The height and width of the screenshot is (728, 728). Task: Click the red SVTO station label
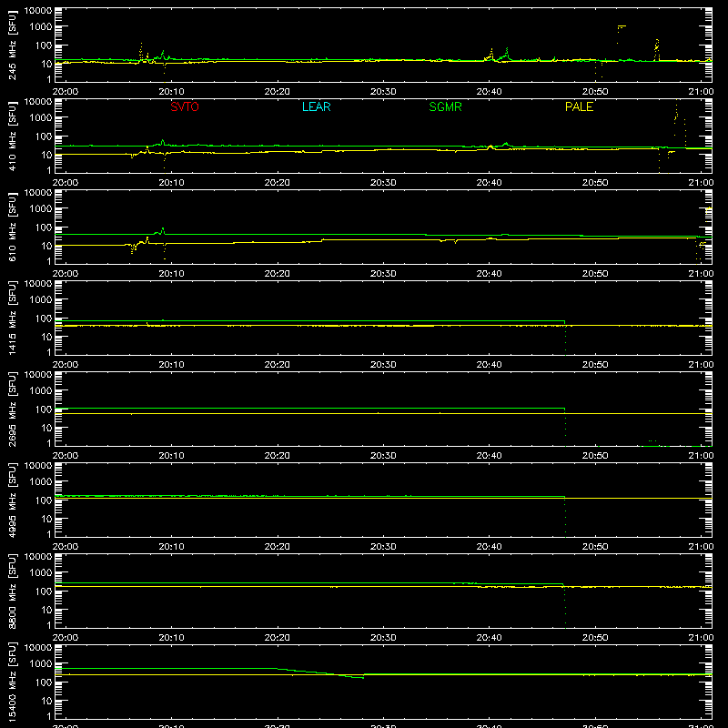pos(185,106)
